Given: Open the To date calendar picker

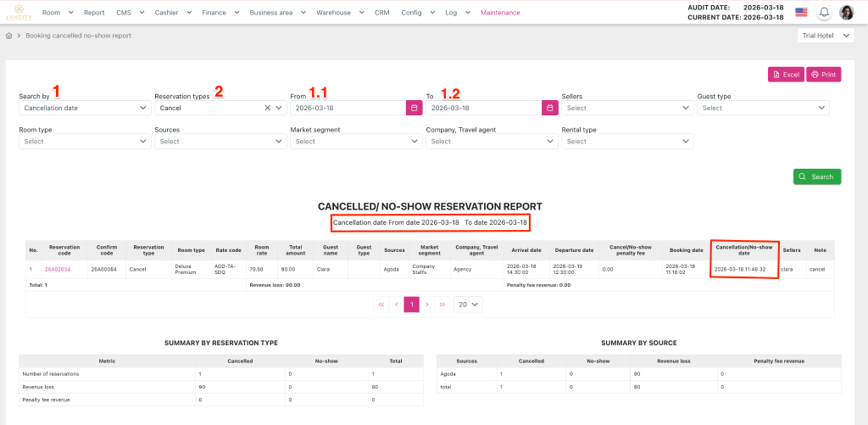Looking at the screenshot, I should tap(549, 108).
